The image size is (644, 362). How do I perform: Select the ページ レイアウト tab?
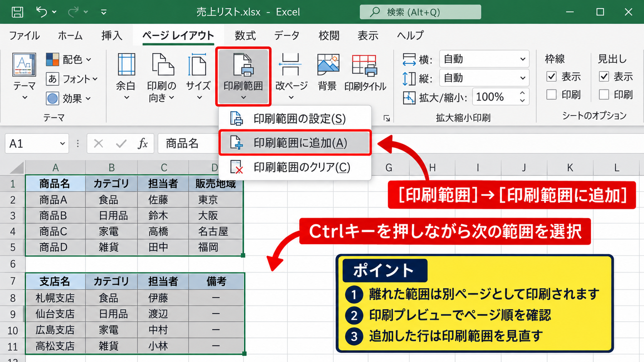point(178,36)
